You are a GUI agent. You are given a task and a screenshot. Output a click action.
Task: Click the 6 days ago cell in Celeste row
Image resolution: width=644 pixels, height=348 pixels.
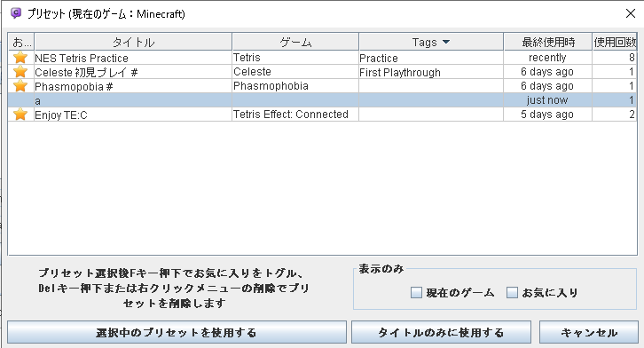547,72
